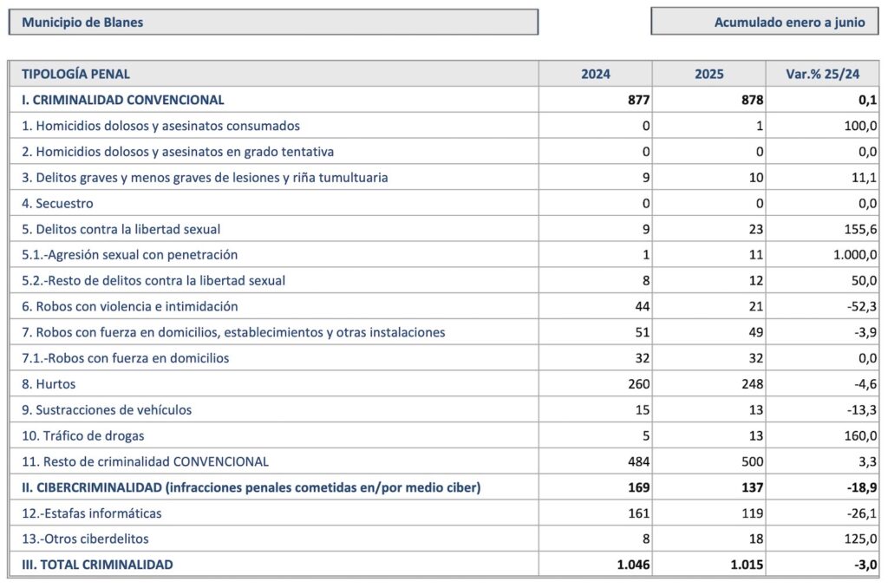Viewport: 888px width, 588px height.
Task: Click the 2024 value 44 for robos con violencia
Action: click(643, 306)
